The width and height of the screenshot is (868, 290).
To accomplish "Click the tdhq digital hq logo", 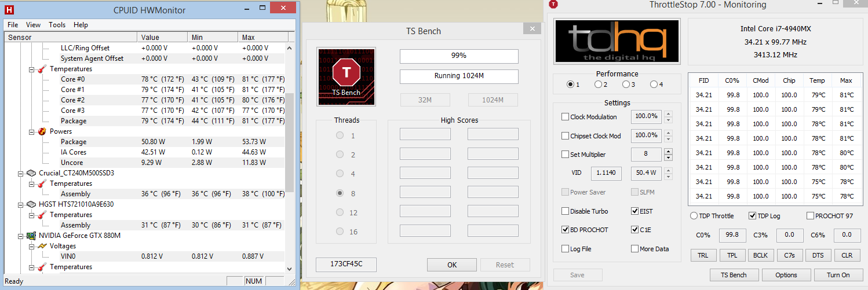I will (617, 41).
